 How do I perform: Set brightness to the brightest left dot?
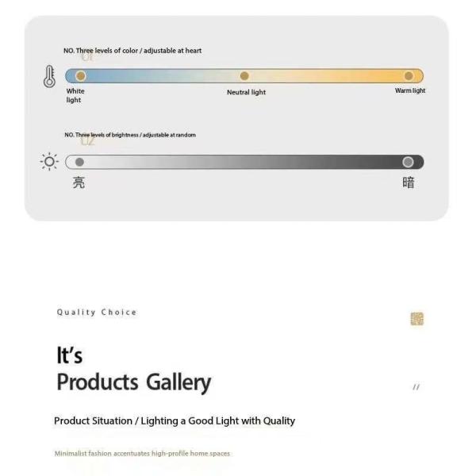[x=79, y=162]
